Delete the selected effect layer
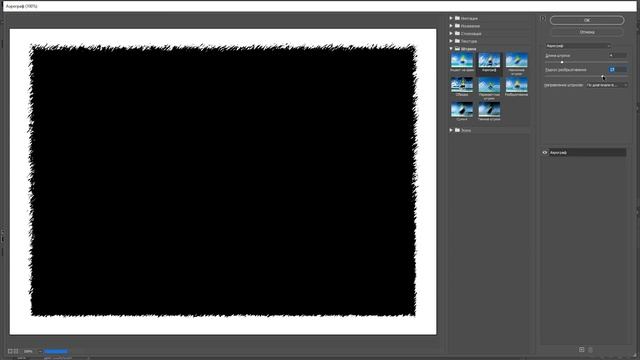 (x=590, y=349)
